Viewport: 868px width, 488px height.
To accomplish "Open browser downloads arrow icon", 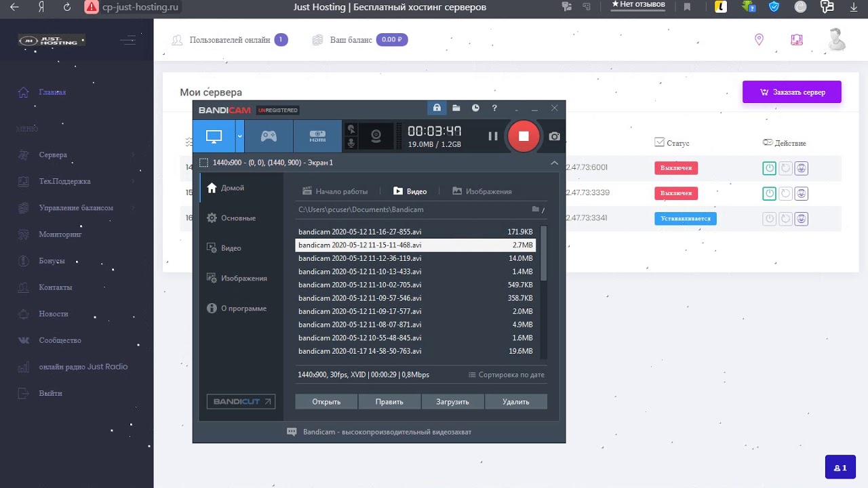I will coord(853,7).
